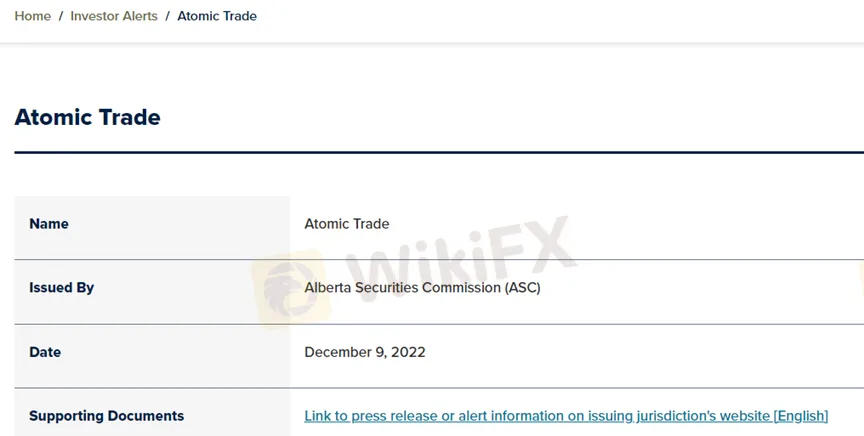Screen dimensions: 864x436
Task: Click the [English] tag in the documents link
Action: click(800, 416)
